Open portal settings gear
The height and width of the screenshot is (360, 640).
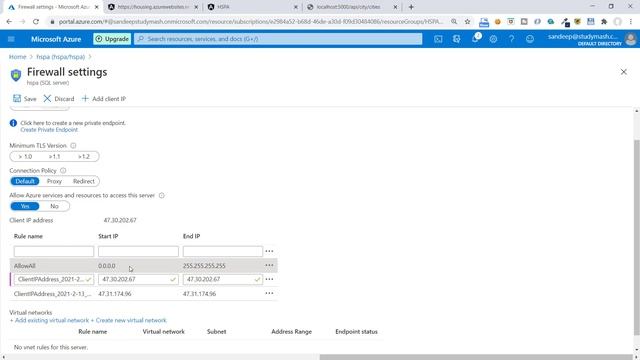click(493, 39)
